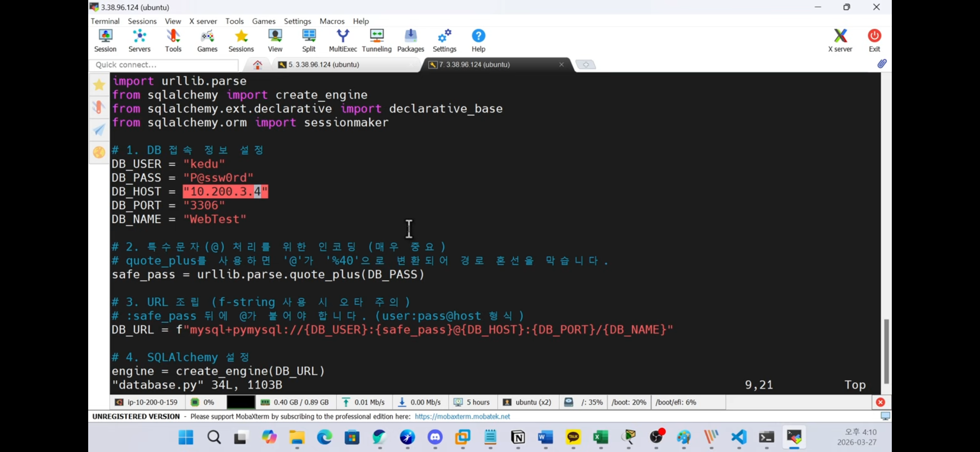Open the Macros menu
The height and width of the screenshot is (452, 980).
tap(332, 21)
